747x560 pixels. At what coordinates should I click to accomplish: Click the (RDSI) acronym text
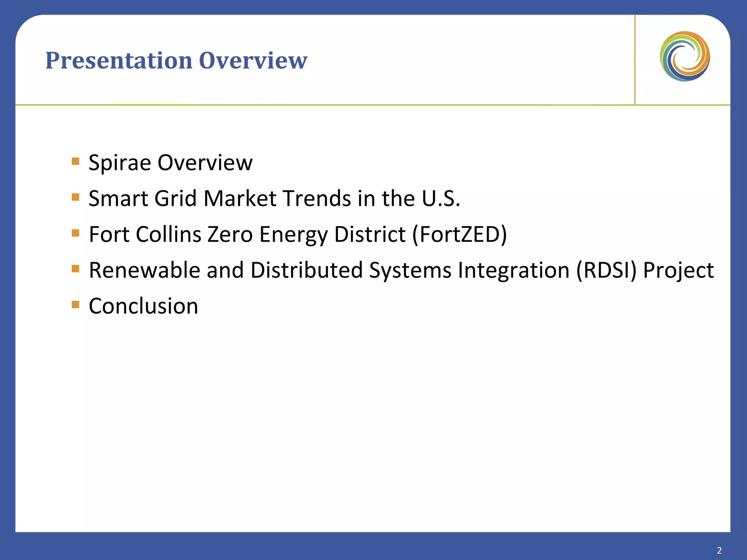coord(606,270)
